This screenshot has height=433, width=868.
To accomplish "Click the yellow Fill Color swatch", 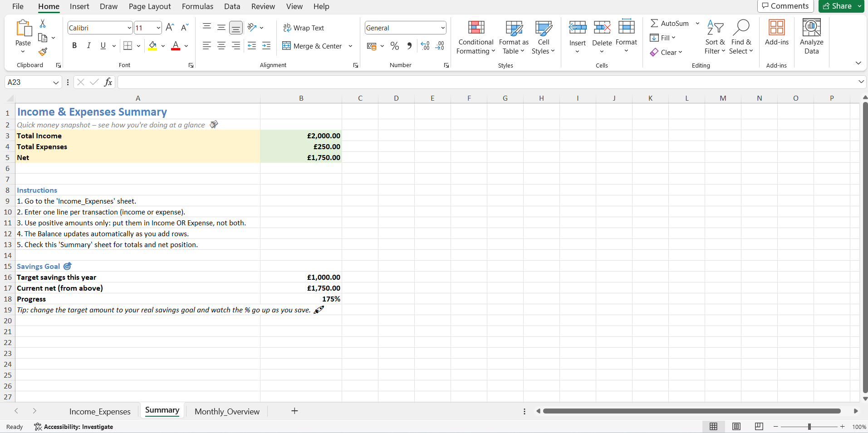I will pos(152,46).
